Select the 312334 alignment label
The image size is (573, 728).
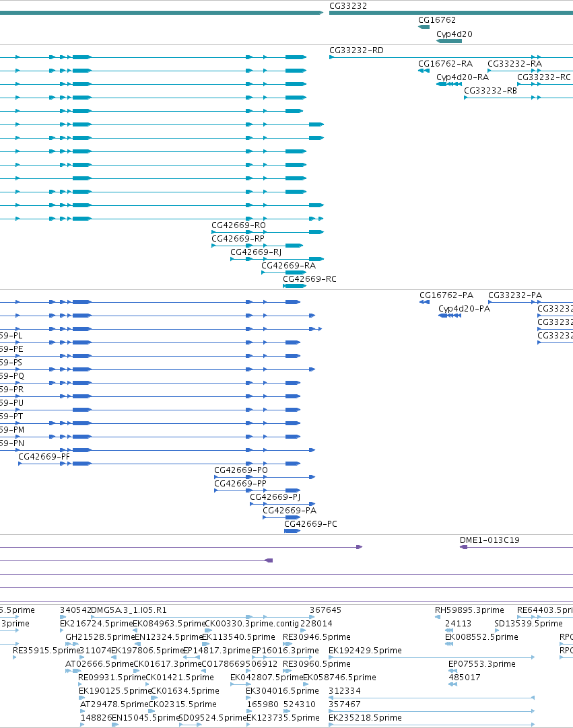click(x=344, y=691)
